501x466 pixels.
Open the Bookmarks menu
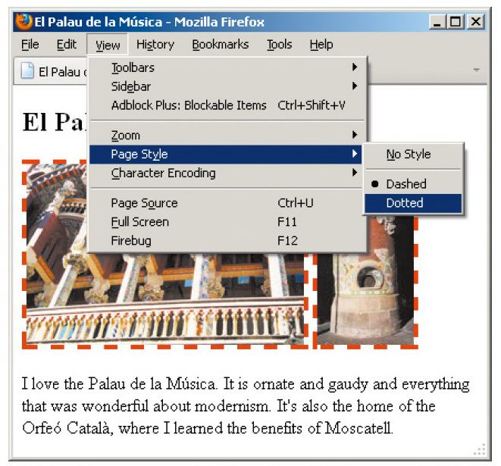tap(220, 45)
